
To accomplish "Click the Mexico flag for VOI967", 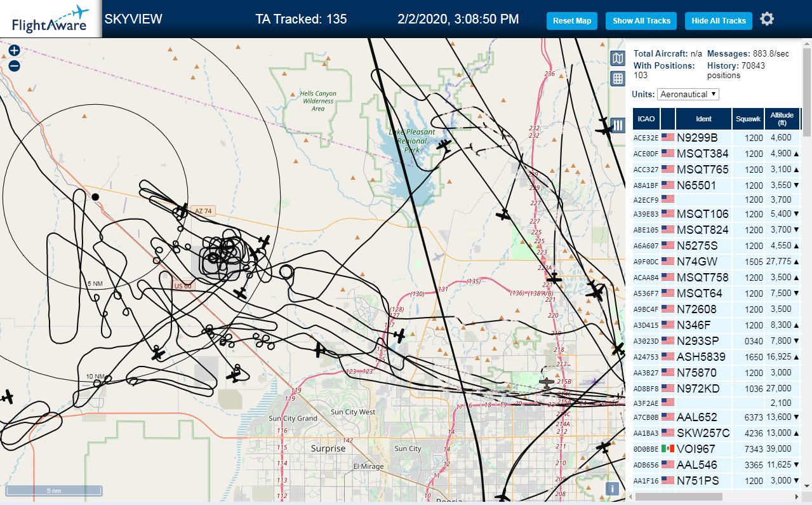I will [667, 448].
